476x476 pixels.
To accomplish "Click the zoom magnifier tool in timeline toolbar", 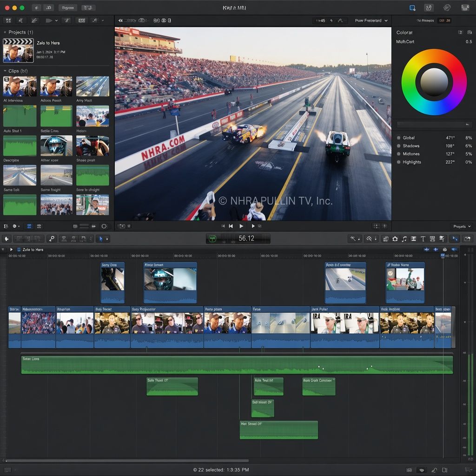I will point(369,239).
